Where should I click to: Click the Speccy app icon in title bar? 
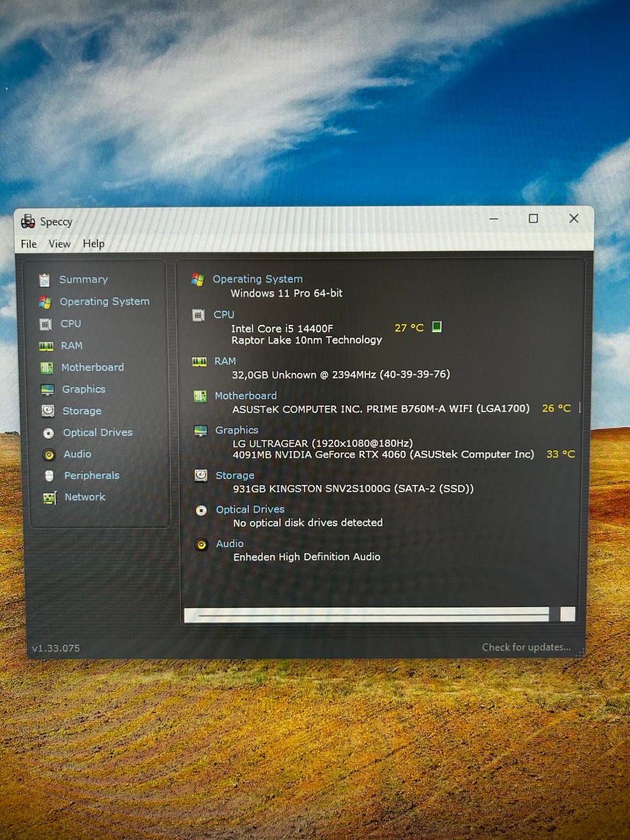[28, 221]
